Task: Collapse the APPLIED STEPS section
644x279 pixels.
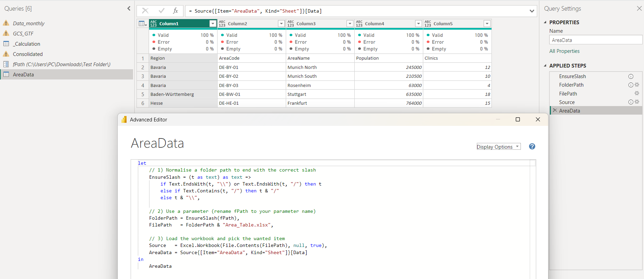Action: tap(545, 65)
